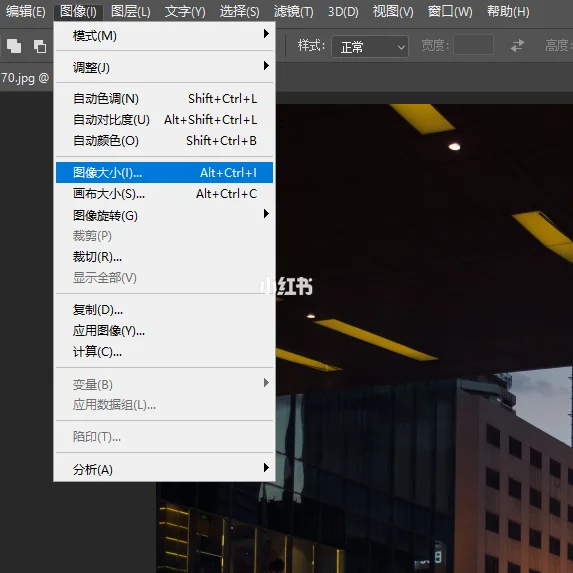The height and width of the screenshot is (573, 573).
Task: Switch to the 70.jpg document tab
Action: pos(25,78)
